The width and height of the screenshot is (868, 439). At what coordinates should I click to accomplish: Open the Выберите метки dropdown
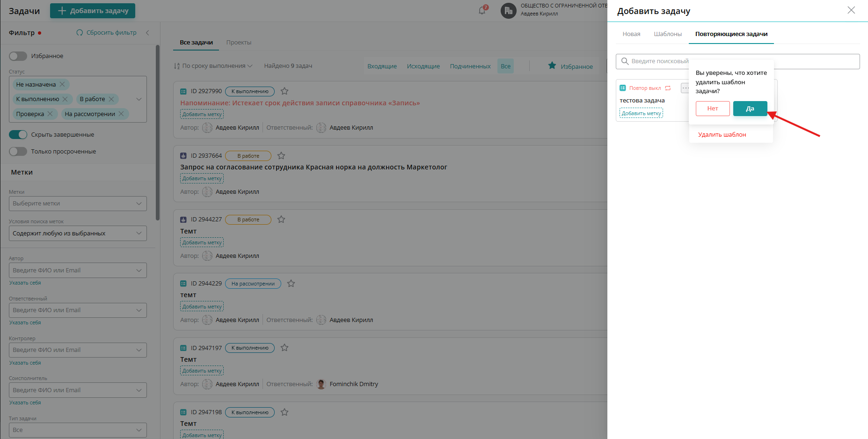pyautogui.click(x=78, y=204)
